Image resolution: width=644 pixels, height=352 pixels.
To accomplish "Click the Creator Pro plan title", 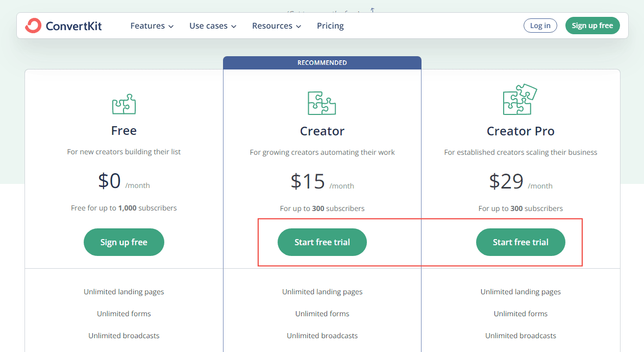I will click(x=521, y=131).
